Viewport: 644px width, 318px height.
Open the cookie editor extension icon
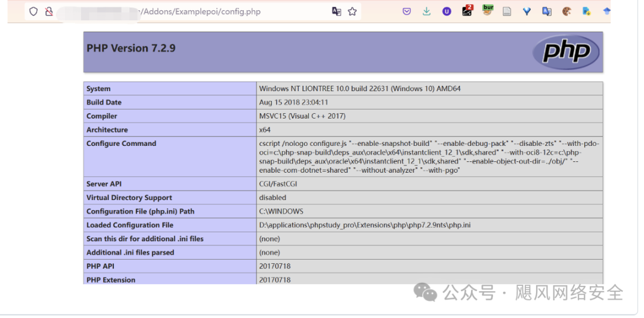point(567,11)
